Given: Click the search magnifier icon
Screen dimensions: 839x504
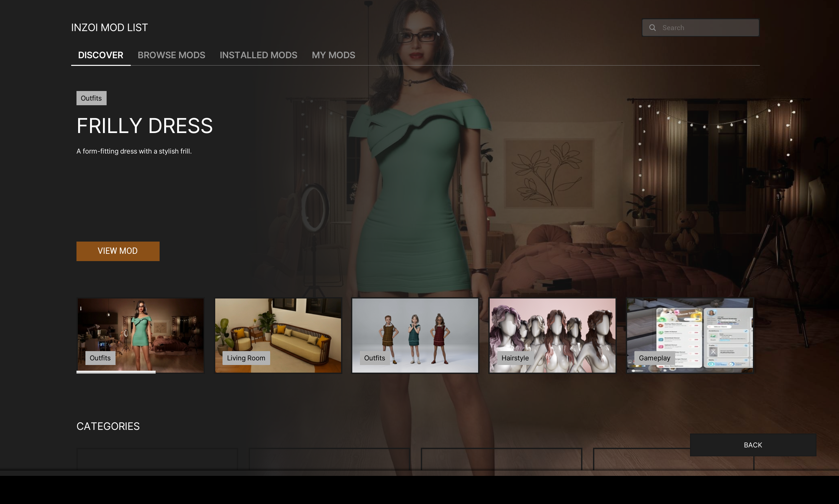Looking at the screenshot, I should click(x=652, y=28).
